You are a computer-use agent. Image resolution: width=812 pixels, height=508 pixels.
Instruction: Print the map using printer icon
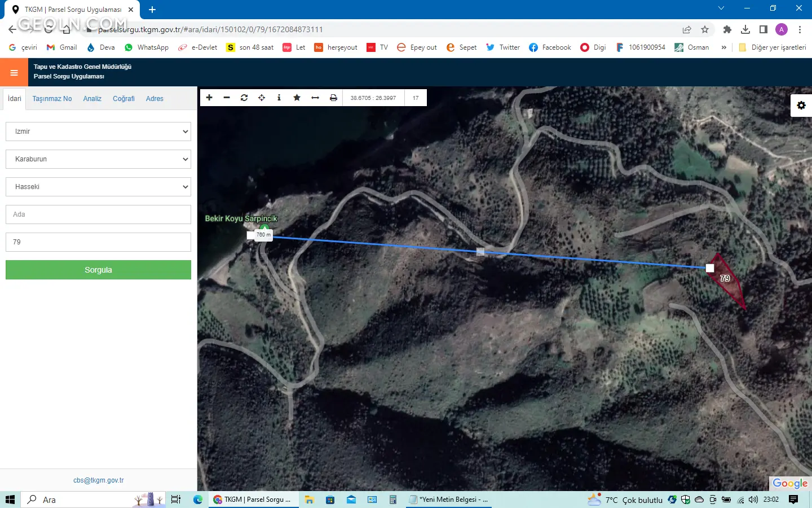coord(333,98)
